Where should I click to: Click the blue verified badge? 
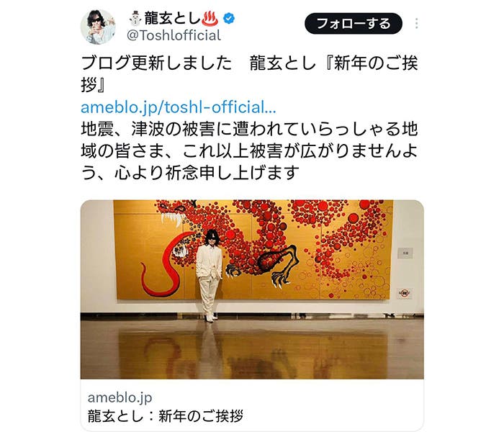229,19
